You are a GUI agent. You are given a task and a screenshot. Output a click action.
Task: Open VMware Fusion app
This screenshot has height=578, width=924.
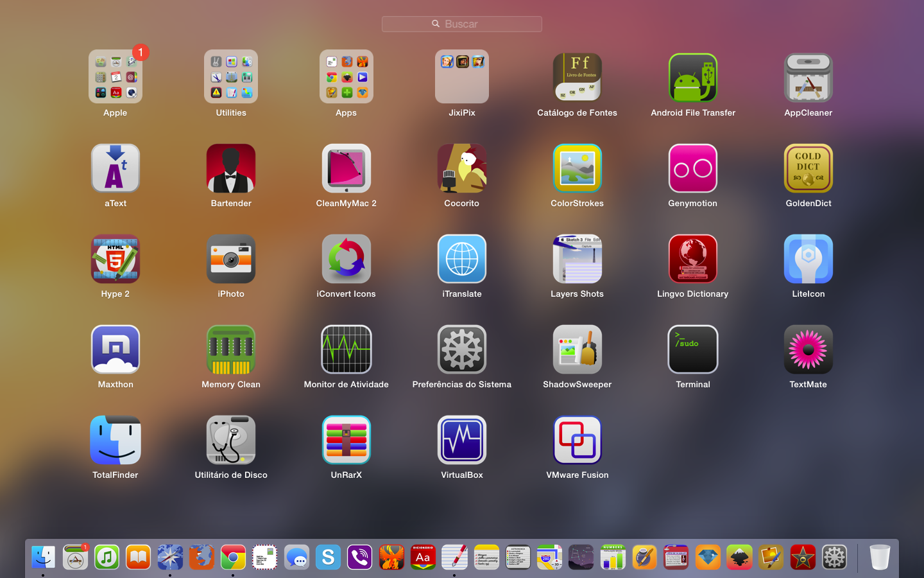577,440
